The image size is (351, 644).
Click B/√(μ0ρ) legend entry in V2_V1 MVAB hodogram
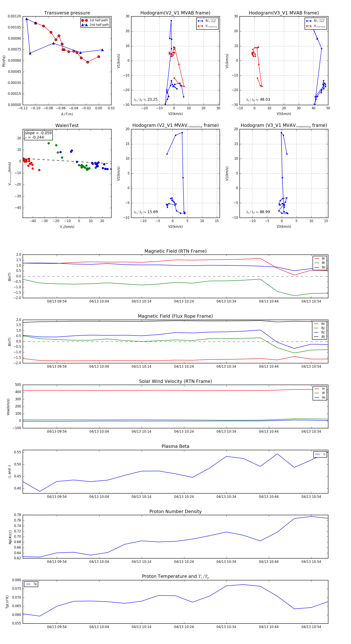pyautogui.click(x=207, y=21)
